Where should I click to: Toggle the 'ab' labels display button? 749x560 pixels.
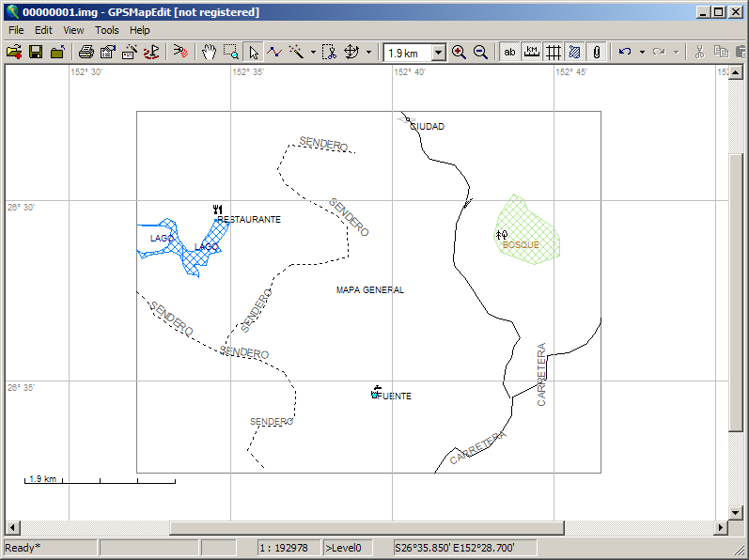click(x=510, y=53)
